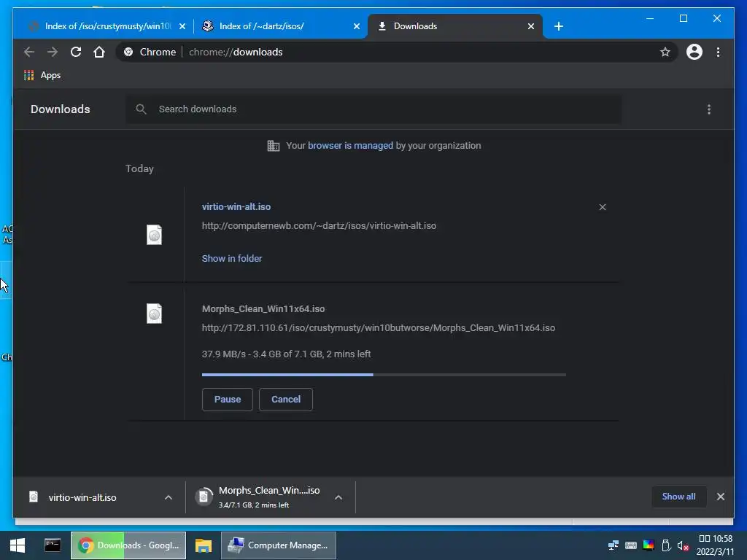Click Show all downloads button
The height and width of the screenshot is (560, 747).
pos(678,496)
